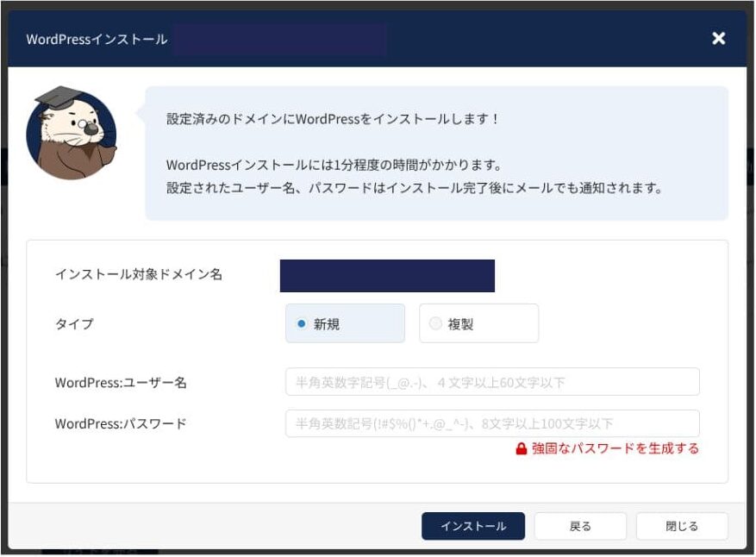Click the 強固なパスワードを生成する link

(x=615, y=449)
